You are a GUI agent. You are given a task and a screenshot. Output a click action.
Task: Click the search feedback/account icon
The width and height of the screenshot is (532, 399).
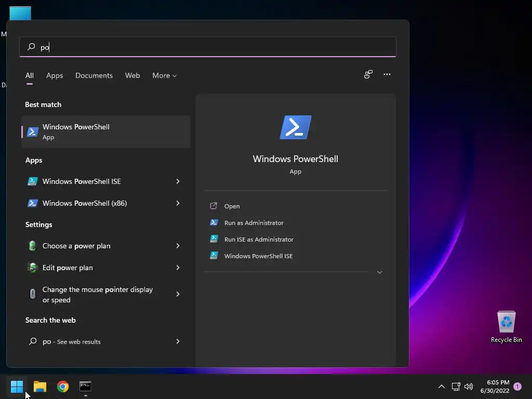tap(368, 74)
